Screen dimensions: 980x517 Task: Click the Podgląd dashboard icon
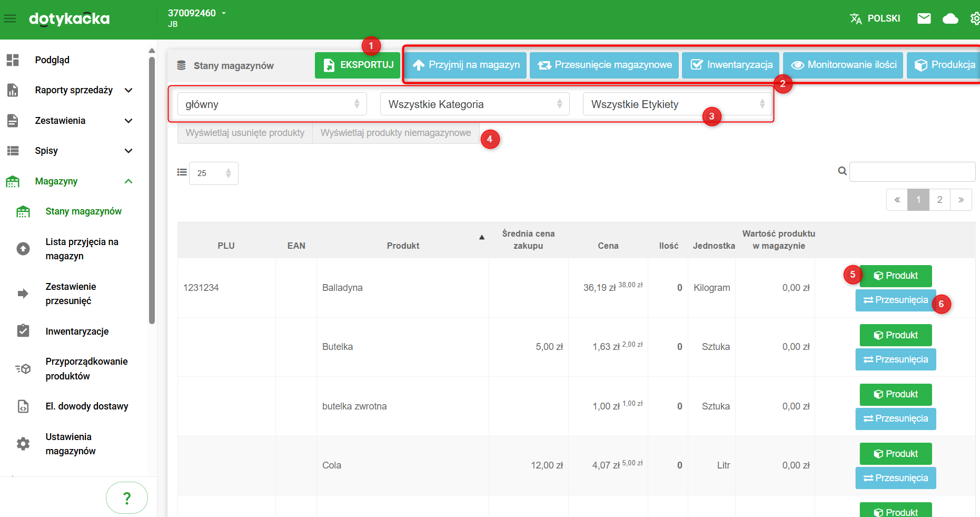coord(13,60)
